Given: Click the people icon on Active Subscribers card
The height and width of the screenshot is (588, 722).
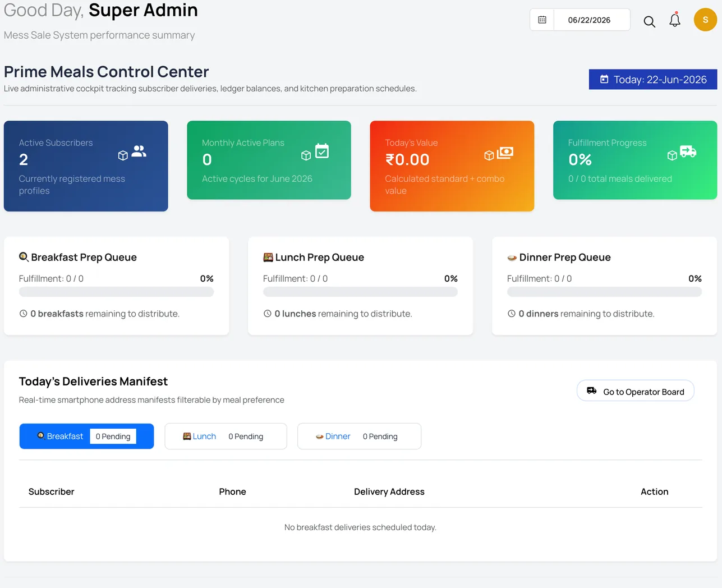Looking at the screenshot, I should click(139, 151).
